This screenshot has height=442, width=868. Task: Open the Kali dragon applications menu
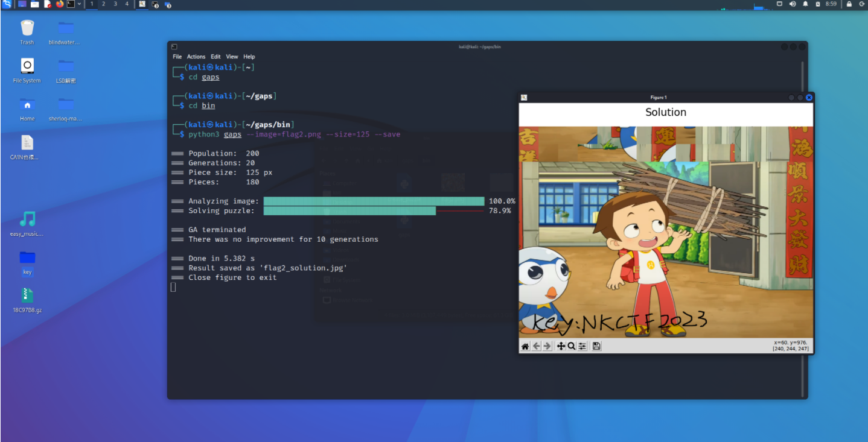point(7,4)
